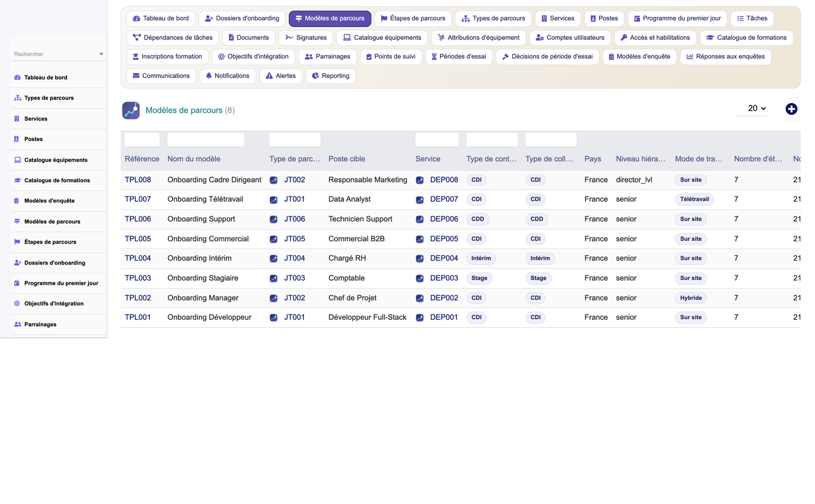The width and height of the screenshot is (815, 504).
Task: Click the Modèles de parcours page header icon
Action: [131, 110]
